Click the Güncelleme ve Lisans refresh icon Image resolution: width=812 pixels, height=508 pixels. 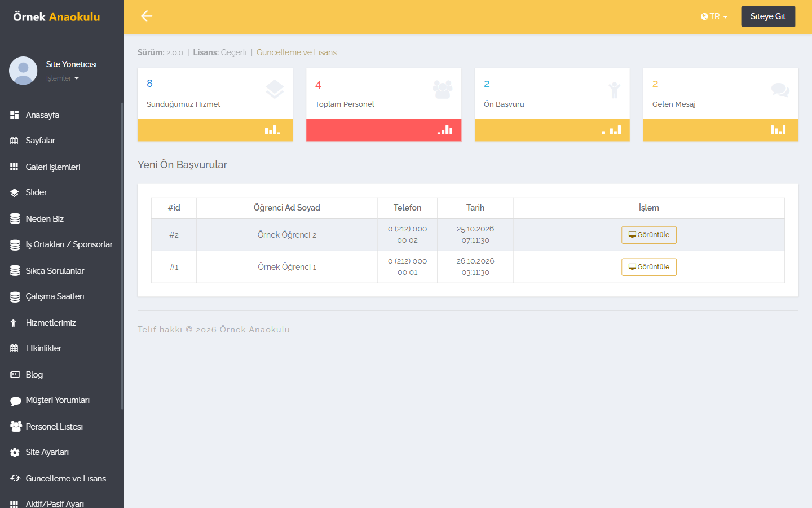click(15, 479)
